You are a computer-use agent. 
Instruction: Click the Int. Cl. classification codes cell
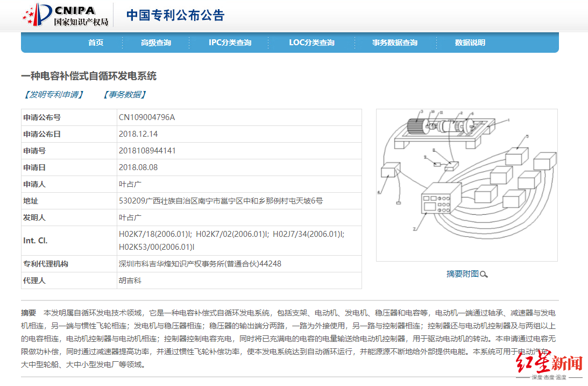(231, 240)
